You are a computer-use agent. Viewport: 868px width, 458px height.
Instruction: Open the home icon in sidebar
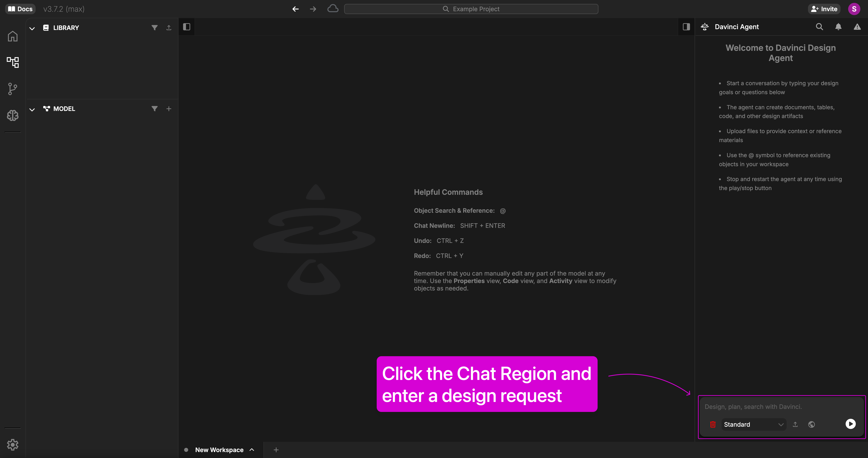(x=13, y=36)
